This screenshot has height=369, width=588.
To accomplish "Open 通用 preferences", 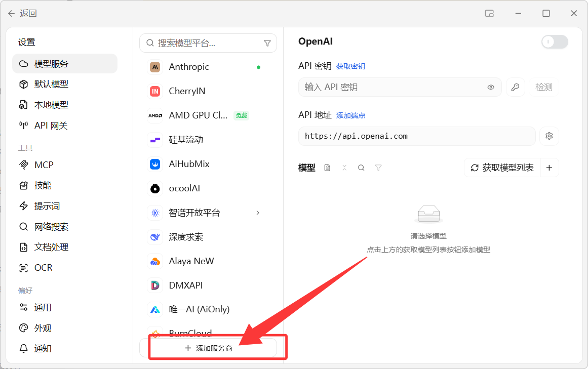I will (x=65, y=308).
